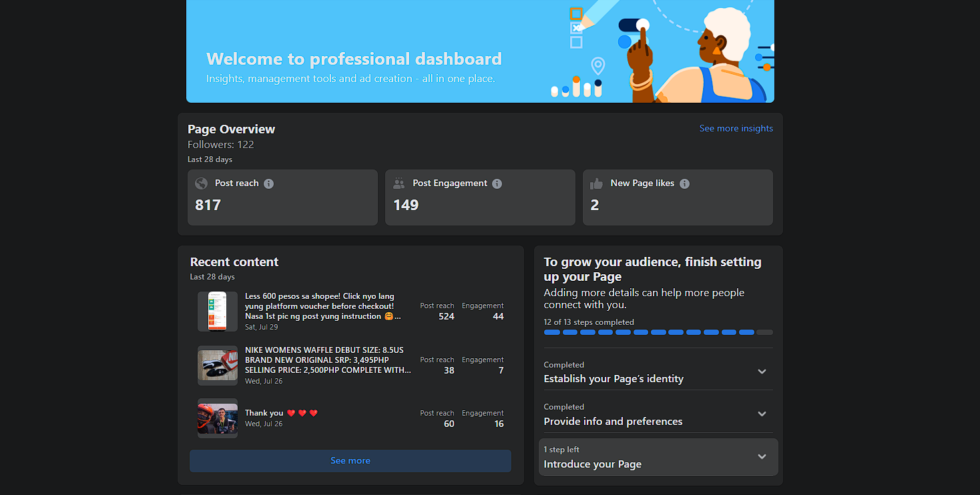Click engagement value 16
The image size is (980, 495).
499,424
